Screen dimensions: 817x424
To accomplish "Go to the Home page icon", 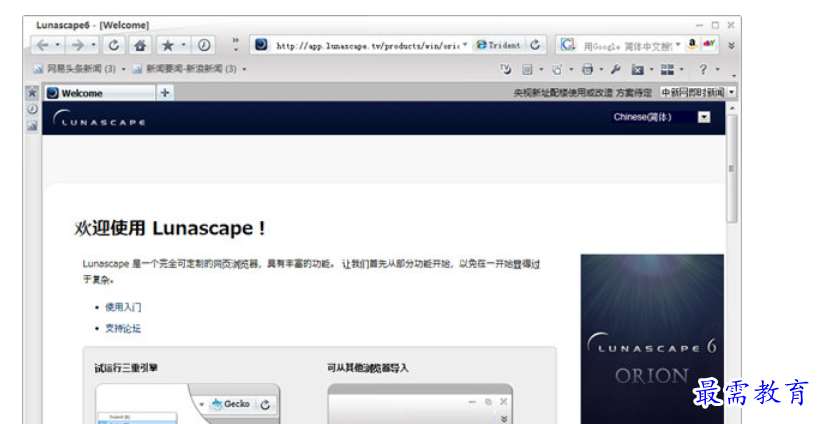I will point(140,45).
